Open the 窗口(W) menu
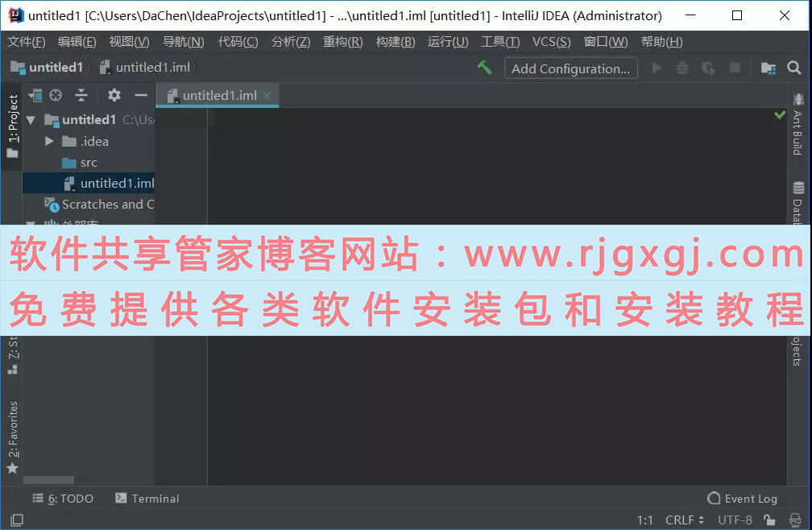The image size is (812, 530). click(x=606, y=41)
